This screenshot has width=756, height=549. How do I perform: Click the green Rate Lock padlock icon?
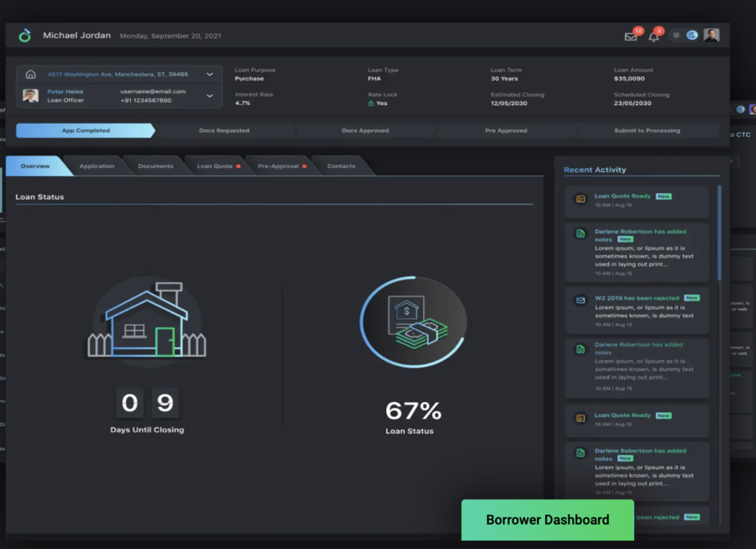point(370,103)
